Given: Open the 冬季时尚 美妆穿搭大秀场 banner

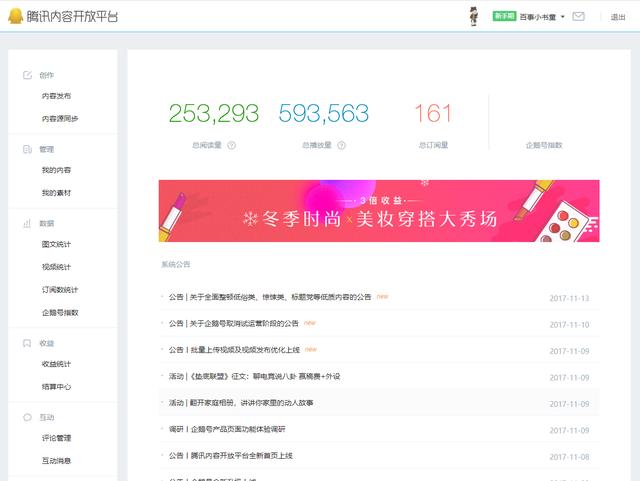Looking at the screenshot, I should click(379, 211).
